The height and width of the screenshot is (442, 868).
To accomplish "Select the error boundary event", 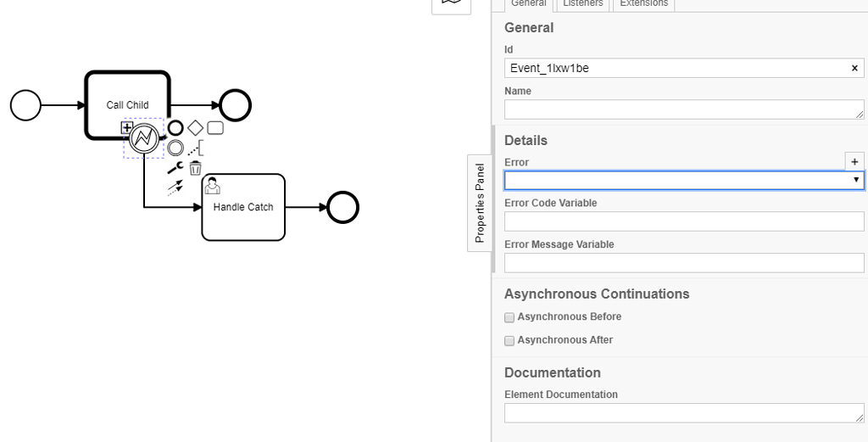I will point(145,138).
